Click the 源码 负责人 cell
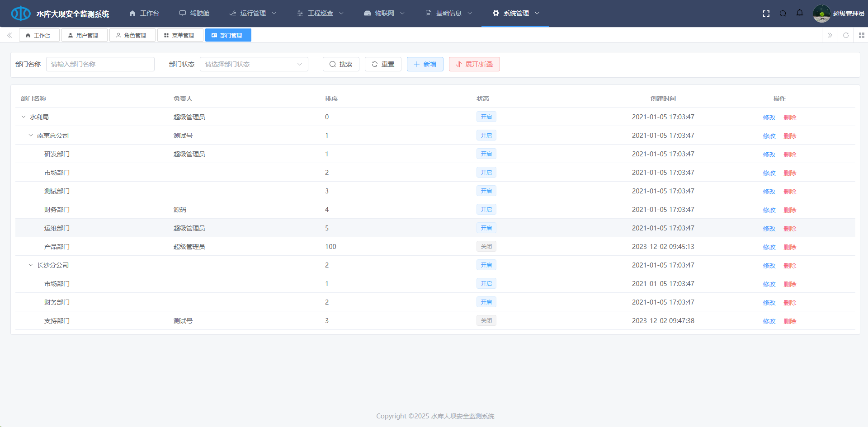 coord(180,210)
